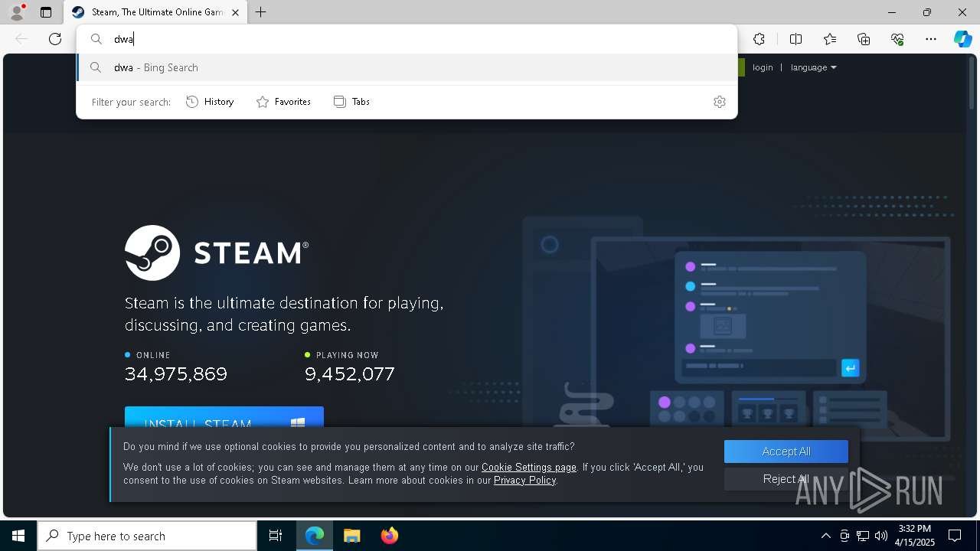Viewport: 980px width, 551px height.
Task: Click the address bar containing 'dwa'
Action: (x=407, y=39)
